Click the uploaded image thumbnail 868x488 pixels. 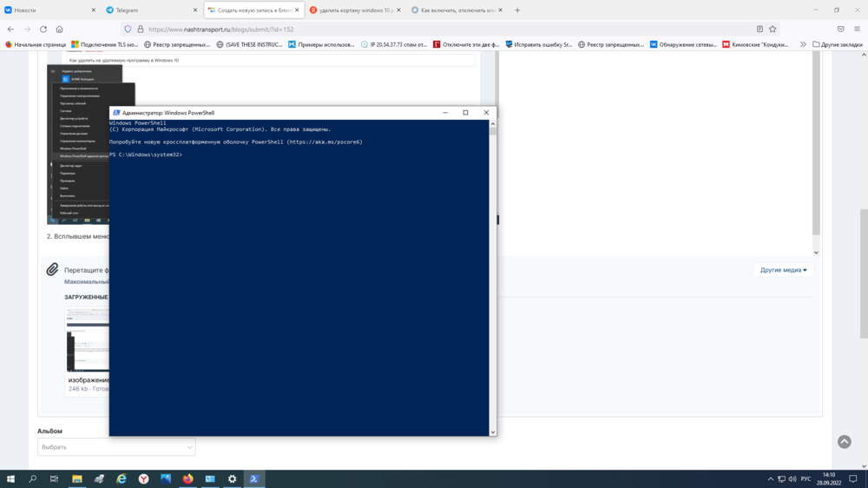coord(88,340)
